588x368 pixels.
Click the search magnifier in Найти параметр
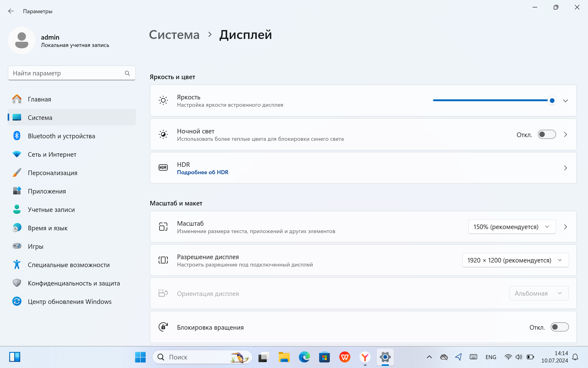click(x=127, y=73)
